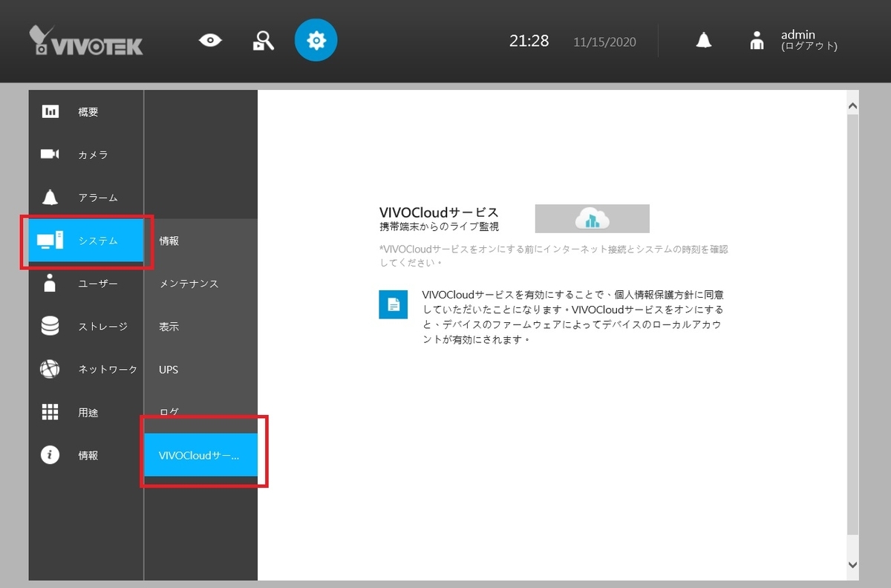The width and height of the screenshot is (891, 588).
Task: Open the ネットワーク menu item
Action: click(x=86, y=369)
